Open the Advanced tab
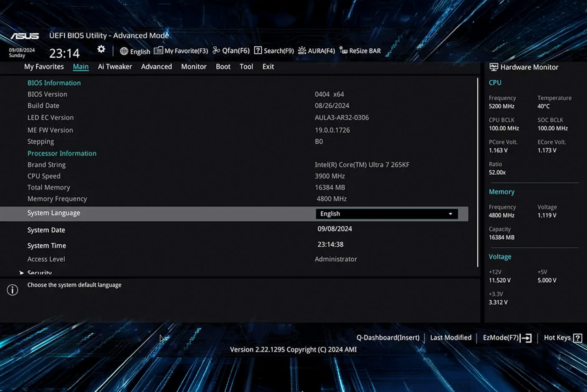Image resolution: width=587 pixels, height=392 pixels. tap(157, 67)
